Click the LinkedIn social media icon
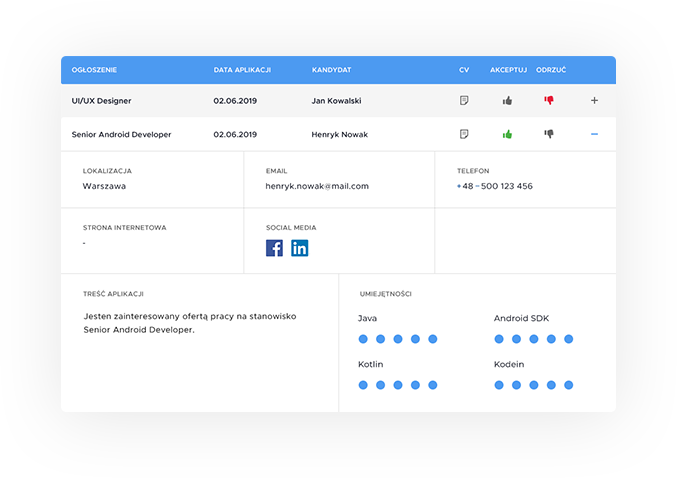 [300, 248]
